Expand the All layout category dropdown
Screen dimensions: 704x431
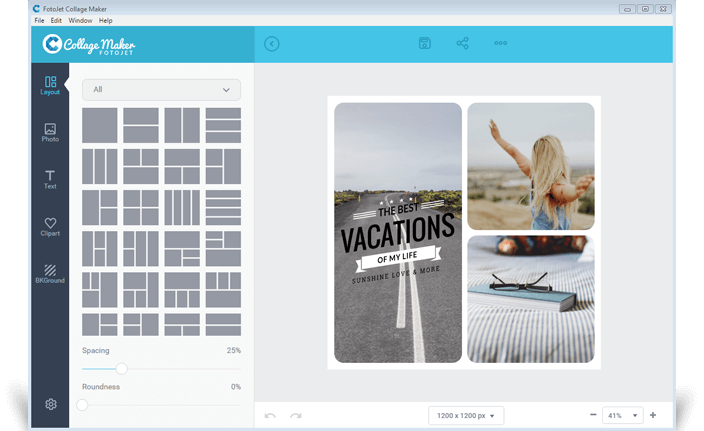[161, 90]
